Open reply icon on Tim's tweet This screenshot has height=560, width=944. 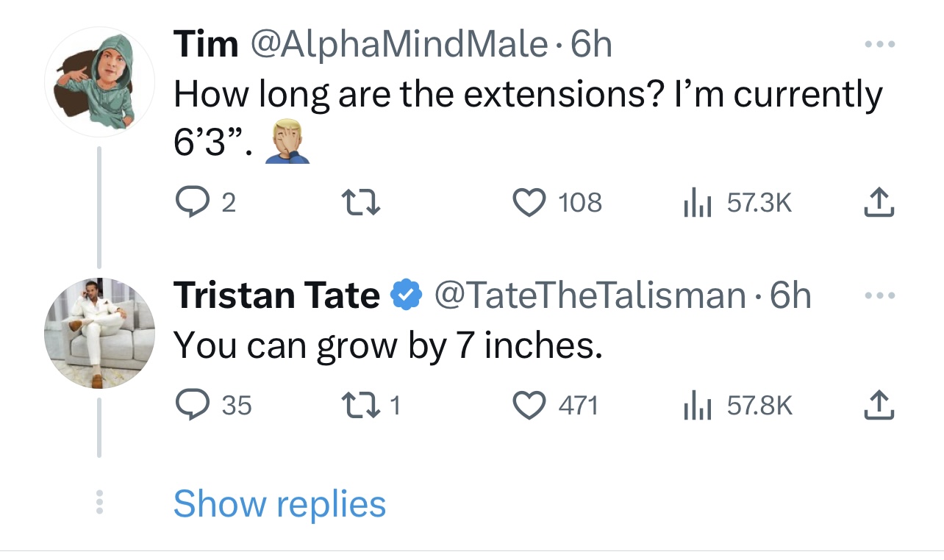192,202
